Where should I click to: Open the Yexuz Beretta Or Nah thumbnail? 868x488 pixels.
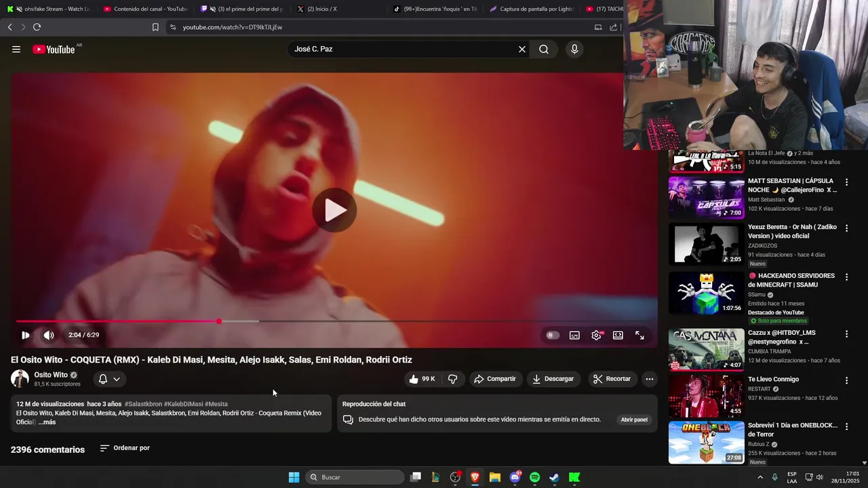[x=706, y=245]
